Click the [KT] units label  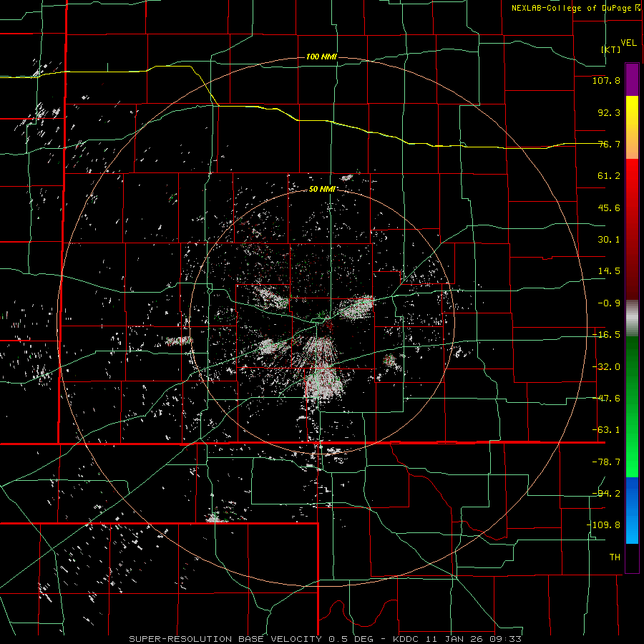(611, 49)
